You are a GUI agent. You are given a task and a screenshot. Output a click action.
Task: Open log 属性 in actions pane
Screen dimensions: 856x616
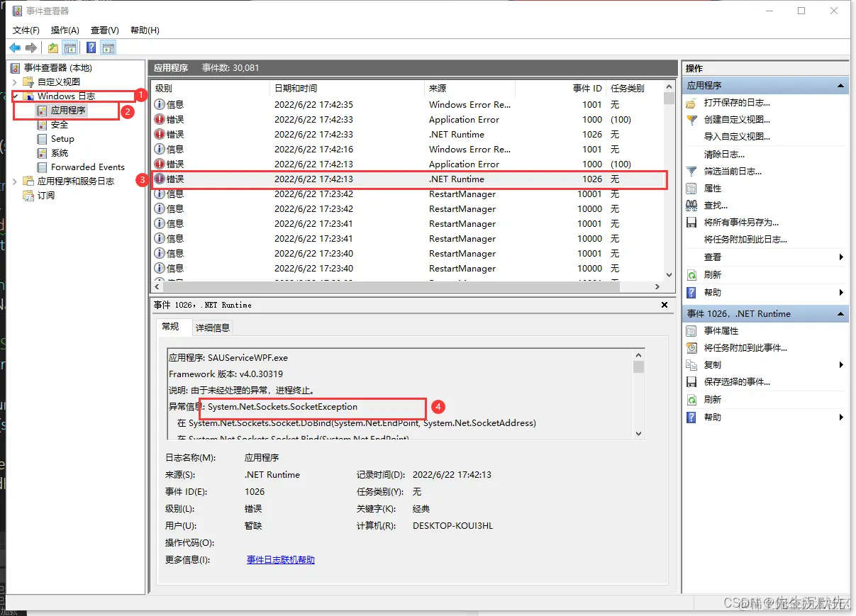[713, 189]
